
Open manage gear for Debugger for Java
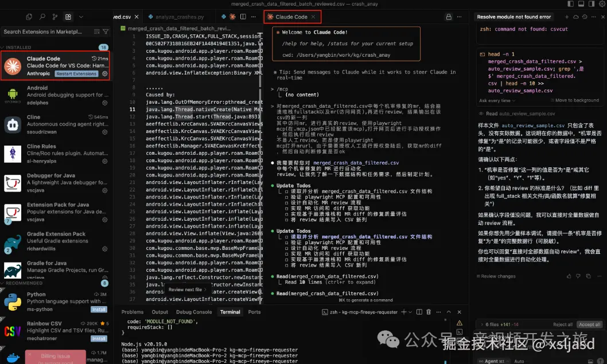pos(104,190)
